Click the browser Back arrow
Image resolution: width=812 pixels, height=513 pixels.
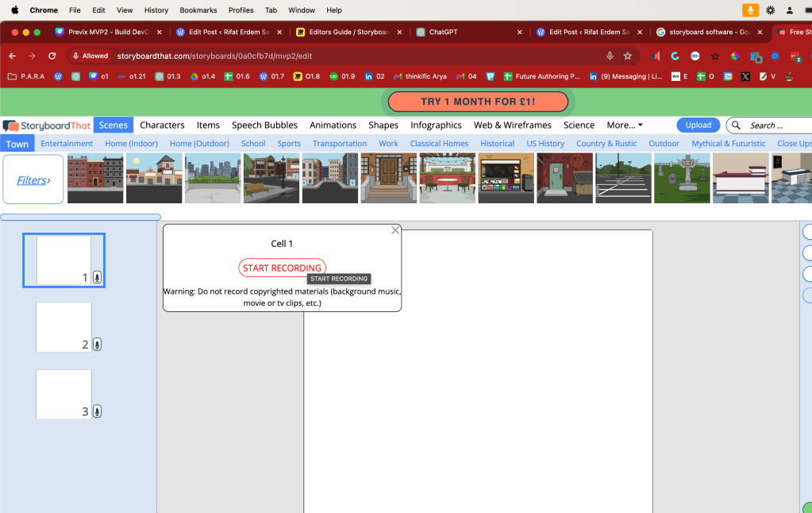(13, 56)
